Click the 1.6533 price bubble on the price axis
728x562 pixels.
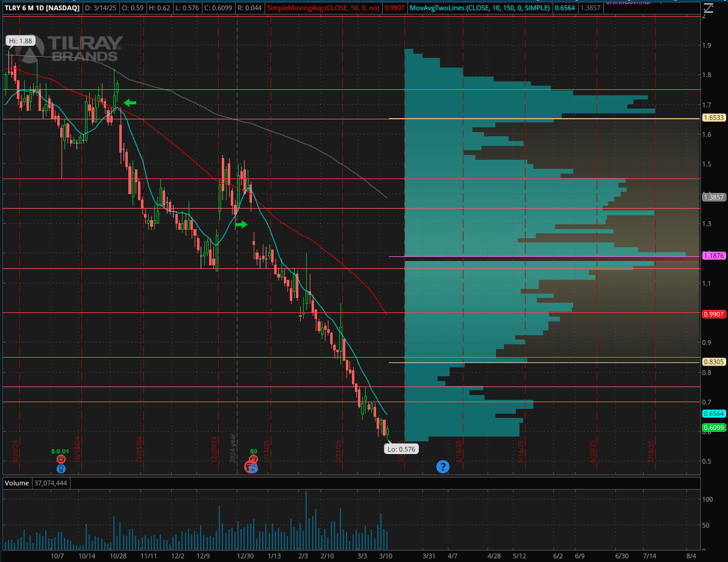714,119
